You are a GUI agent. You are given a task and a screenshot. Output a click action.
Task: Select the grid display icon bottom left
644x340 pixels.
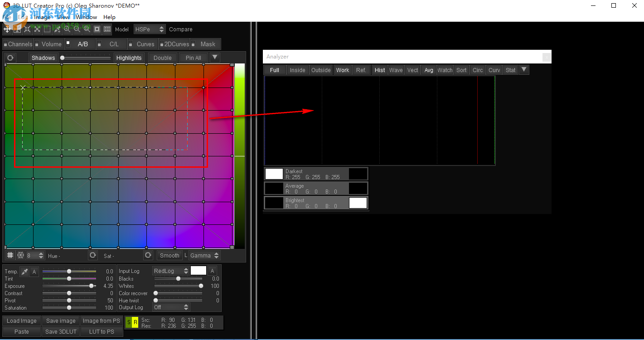click(10, 255)
